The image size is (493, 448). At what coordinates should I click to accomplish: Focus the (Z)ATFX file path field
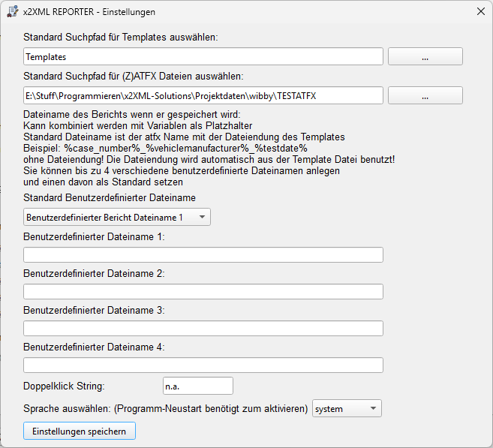pyautogui.click(x=203, y=95)
